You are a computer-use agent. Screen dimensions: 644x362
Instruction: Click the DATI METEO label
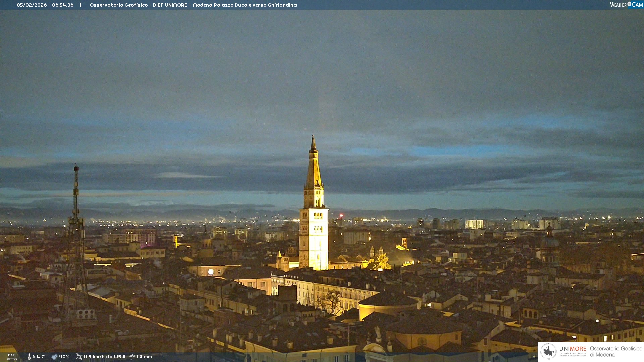(12, 357)
